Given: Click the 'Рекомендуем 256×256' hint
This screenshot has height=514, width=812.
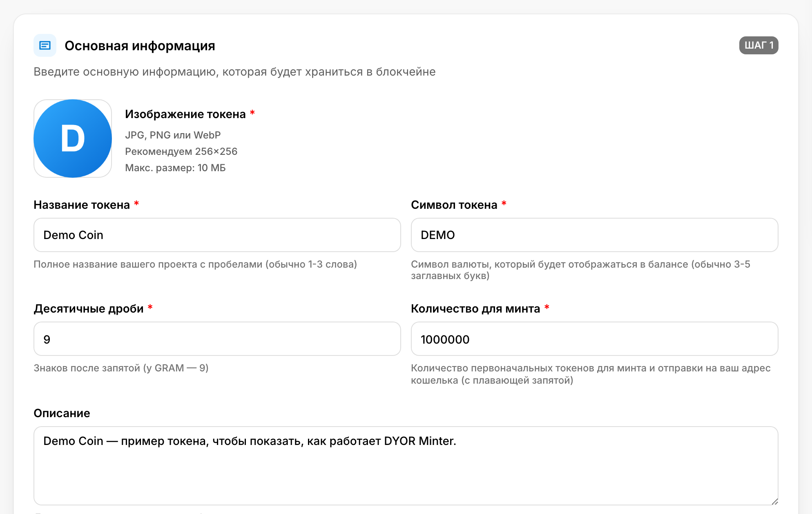Looking at the screenshot, I should pos(181,152).
